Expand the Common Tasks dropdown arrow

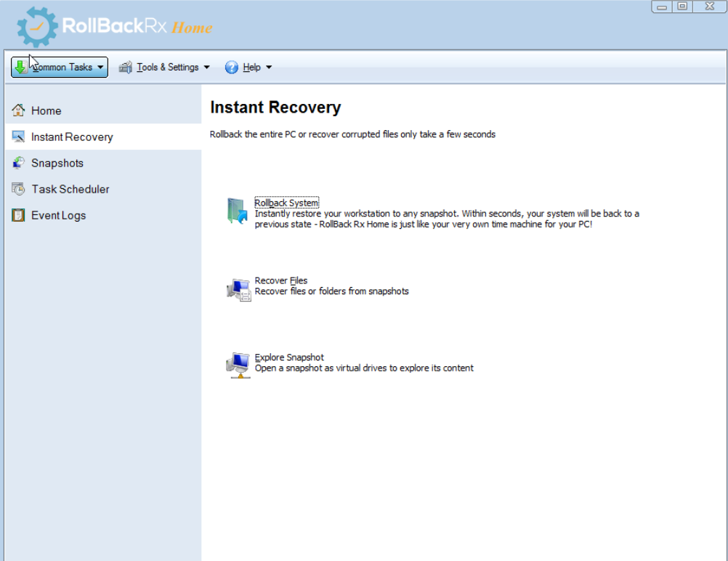(100, 68)
